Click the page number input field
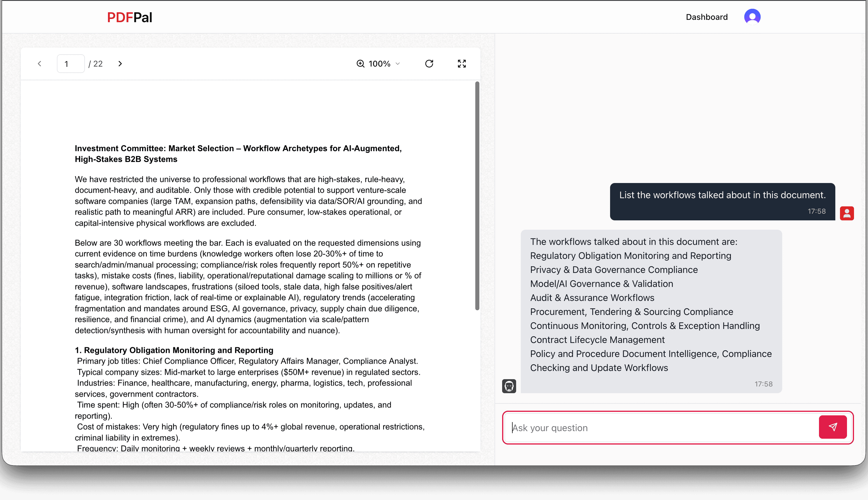 pos(71,64)
